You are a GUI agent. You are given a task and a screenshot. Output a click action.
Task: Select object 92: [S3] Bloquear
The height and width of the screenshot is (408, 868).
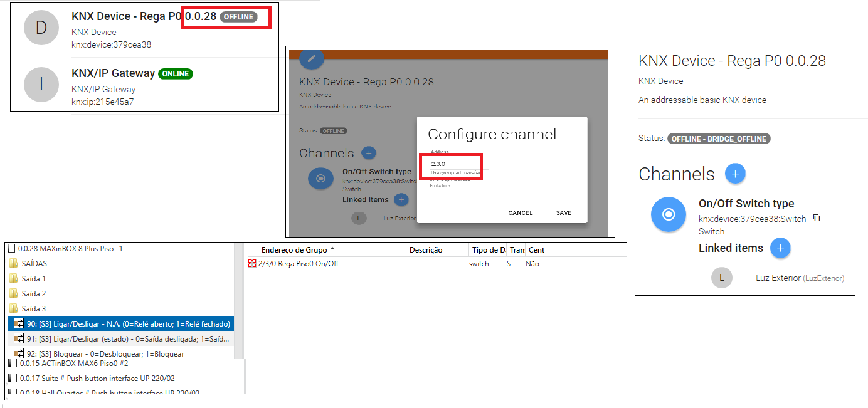point(98,353)
